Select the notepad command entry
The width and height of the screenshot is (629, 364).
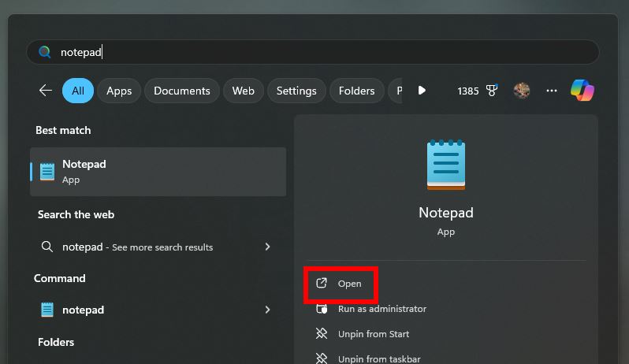[x=158, y=310]
